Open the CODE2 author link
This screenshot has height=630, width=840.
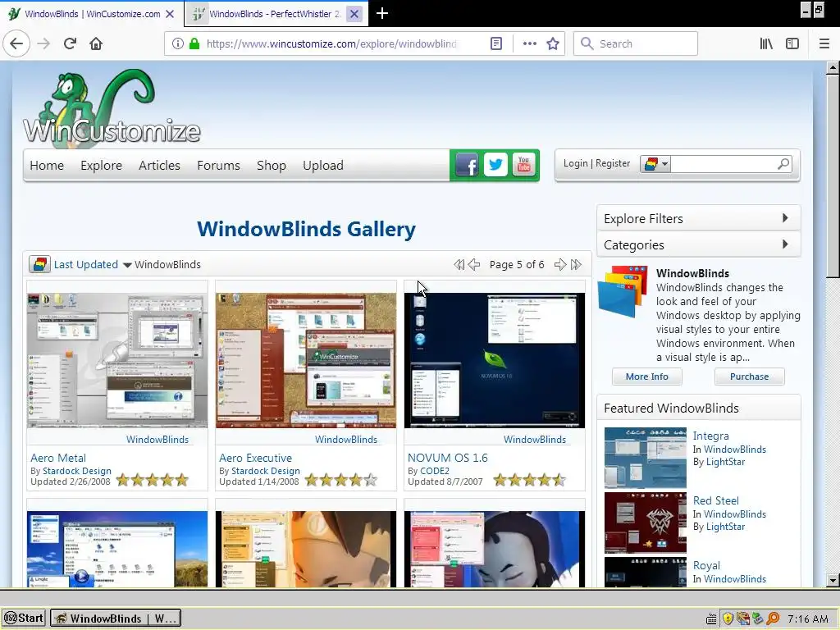[435, 471]
